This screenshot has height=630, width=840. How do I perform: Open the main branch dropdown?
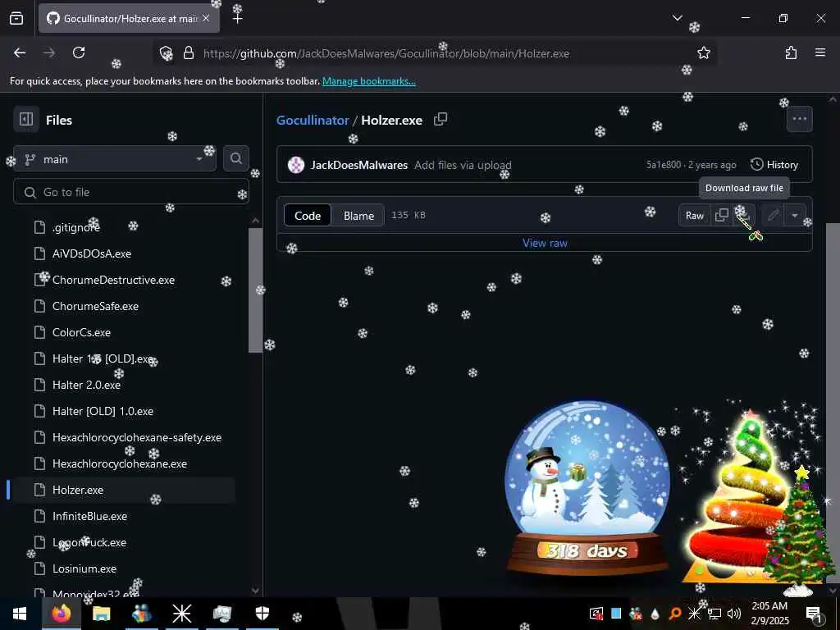pos(115,159)
